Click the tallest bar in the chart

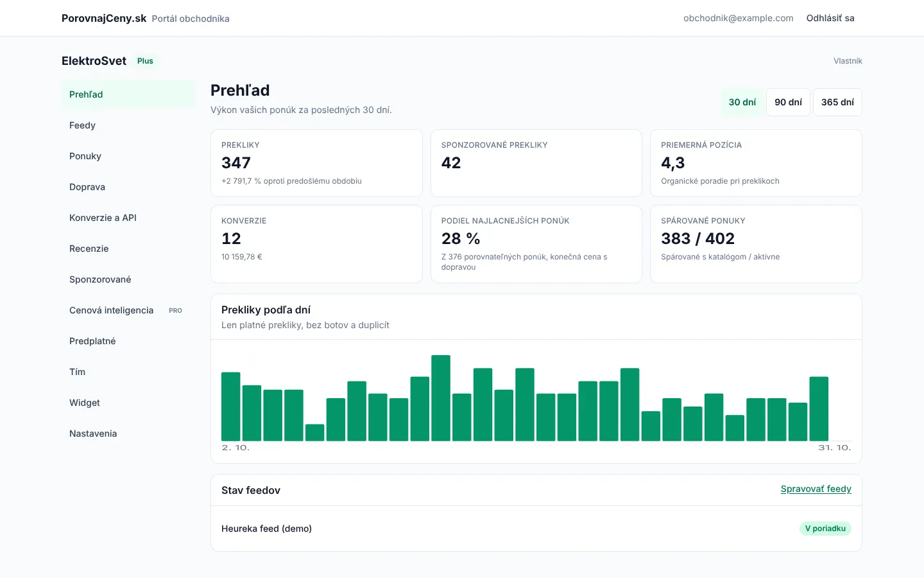tap(441, 398)
